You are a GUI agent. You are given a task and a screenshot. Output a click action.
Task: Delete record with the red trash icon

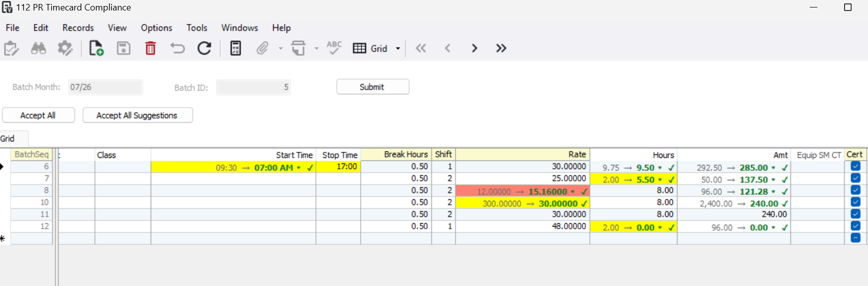click(150, 48)
